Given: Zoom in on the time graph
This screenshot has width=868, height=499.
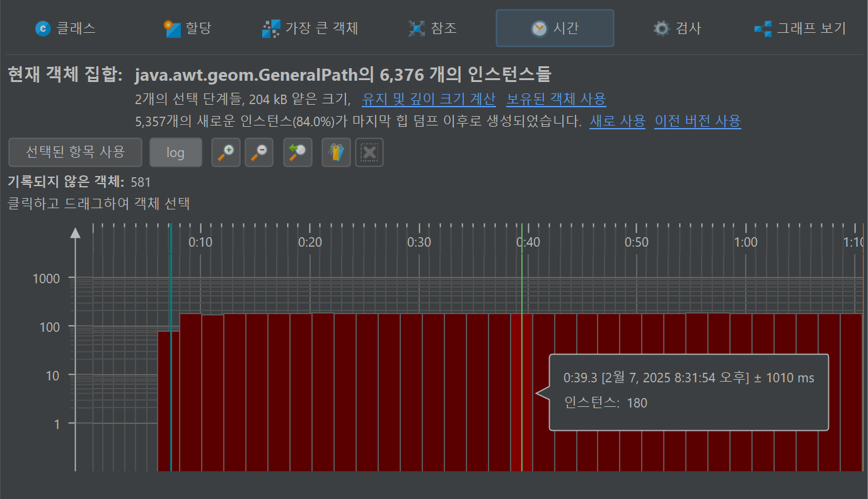Looking at the screenshot, I should tap(226, 152).
